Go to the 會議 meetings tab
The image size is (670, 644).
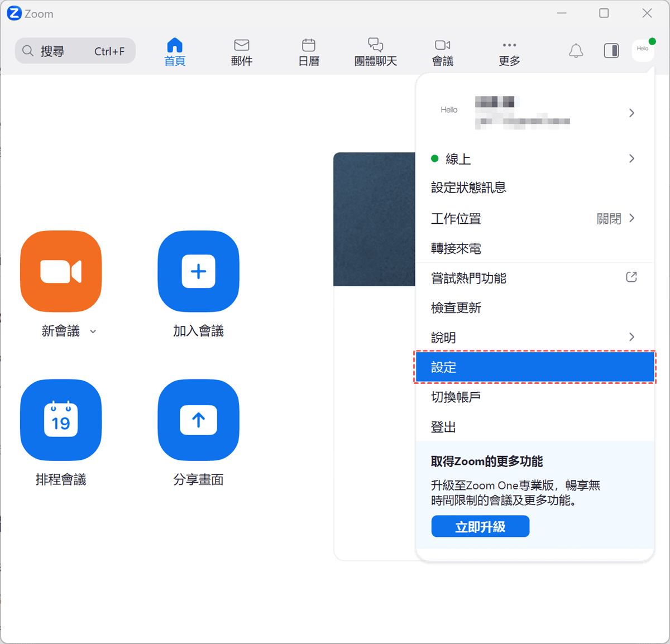tap(443, 52)
